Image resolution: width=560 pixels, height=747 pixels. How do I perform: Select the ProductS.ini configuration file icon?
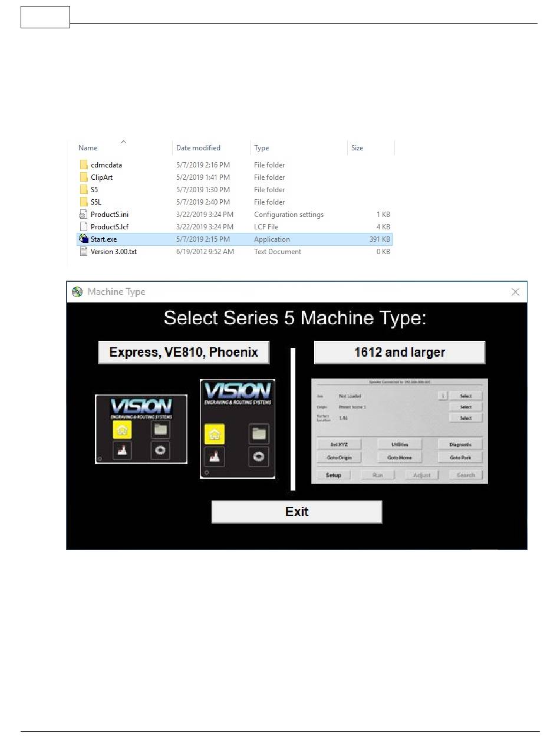pos(84,215)
